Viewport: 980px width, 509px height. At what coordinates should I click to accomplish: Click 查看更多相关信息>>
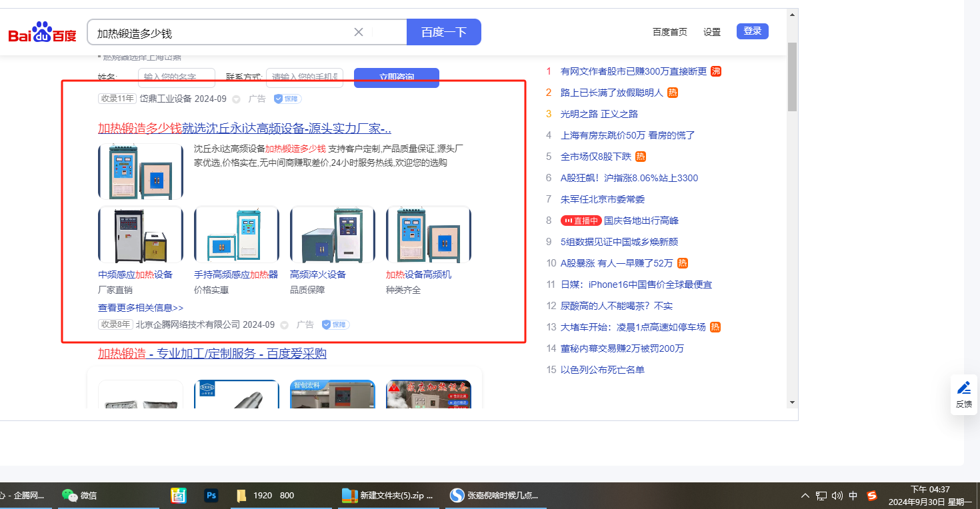coord(141,308)
